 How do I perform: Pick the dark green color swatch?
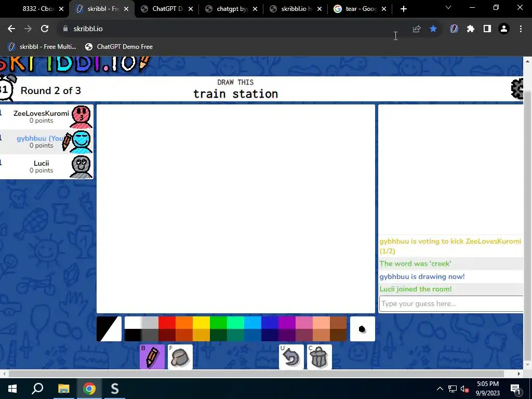pyautogui.click(x=218, y=335)
